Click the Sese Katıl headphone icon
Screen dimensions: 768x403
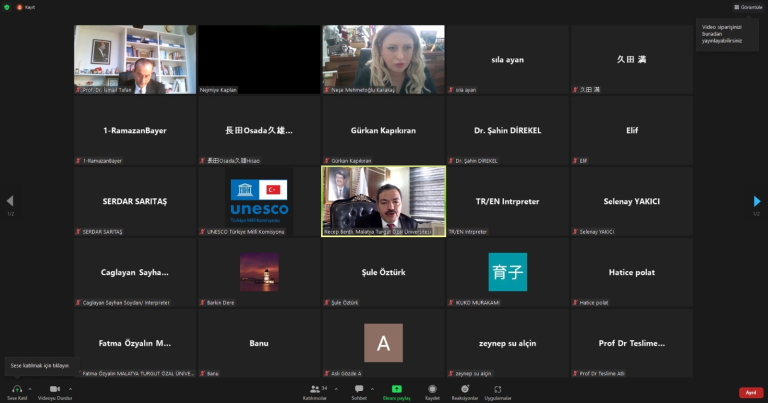click(16, 388)
